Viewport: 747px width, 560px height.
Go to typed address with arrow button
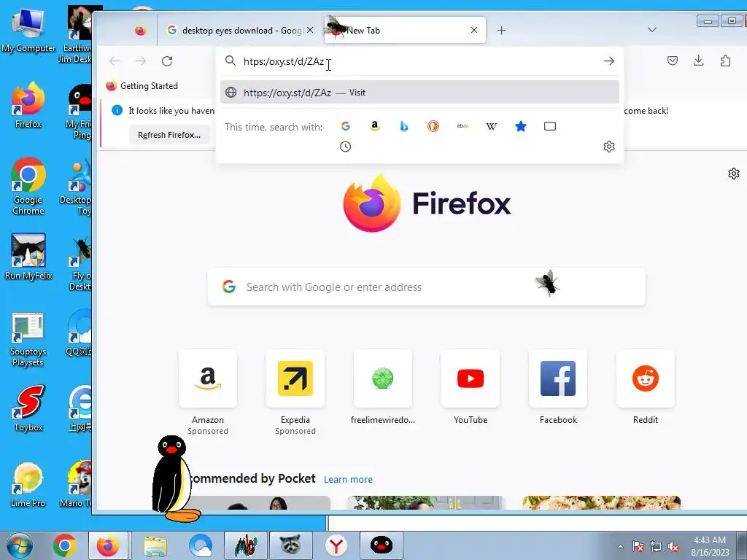[609, 61]
